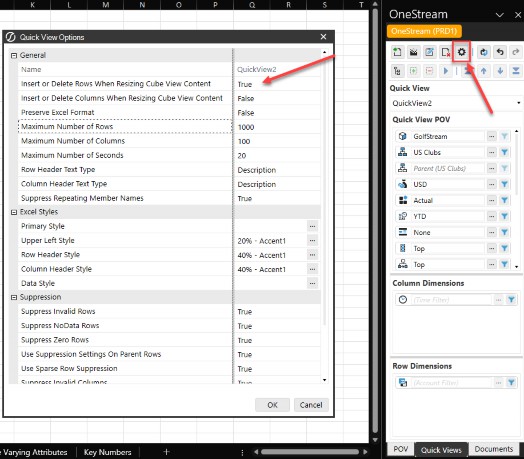524x459 pixels.
Task: Click the Refresh icon in the OneStream toolbar
Action: pos(484,52)
